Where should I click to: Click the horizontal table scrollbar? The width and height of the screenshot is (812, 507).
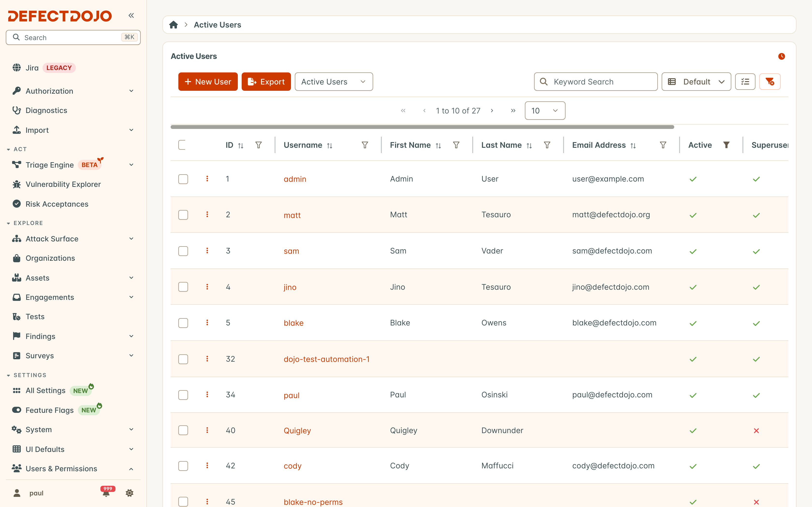(422, 127)
